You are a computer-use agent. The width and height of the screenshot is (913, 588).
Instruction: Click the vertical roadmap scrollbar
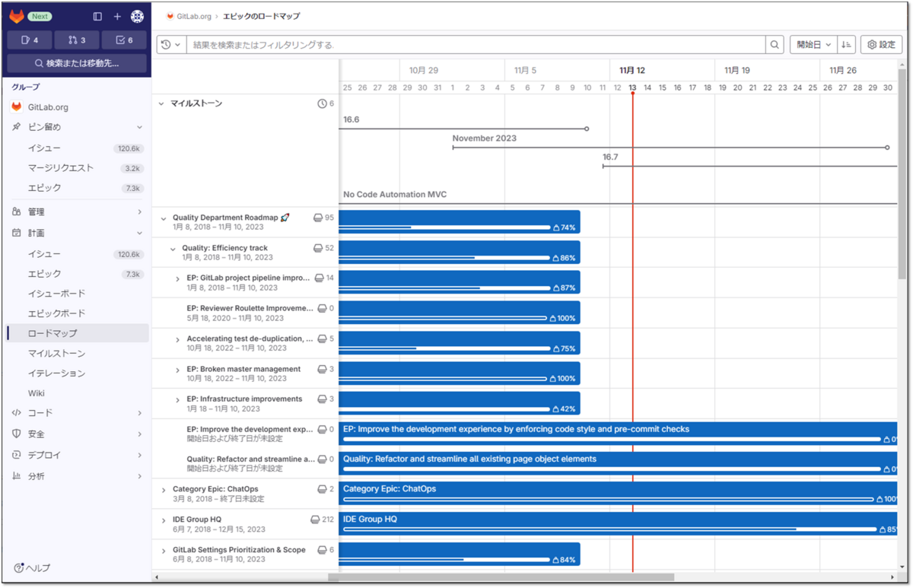pyautogui.click(x=902, y=175)
